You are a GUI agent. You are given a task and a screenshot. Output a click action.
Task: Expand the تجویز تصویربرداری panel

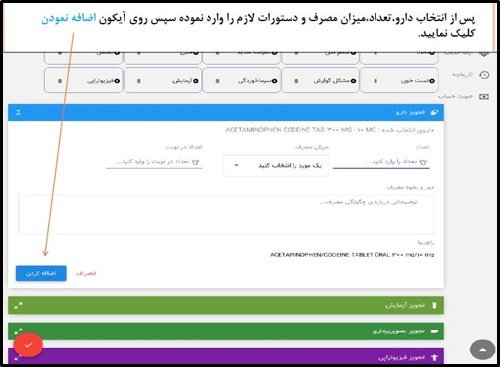19,331
